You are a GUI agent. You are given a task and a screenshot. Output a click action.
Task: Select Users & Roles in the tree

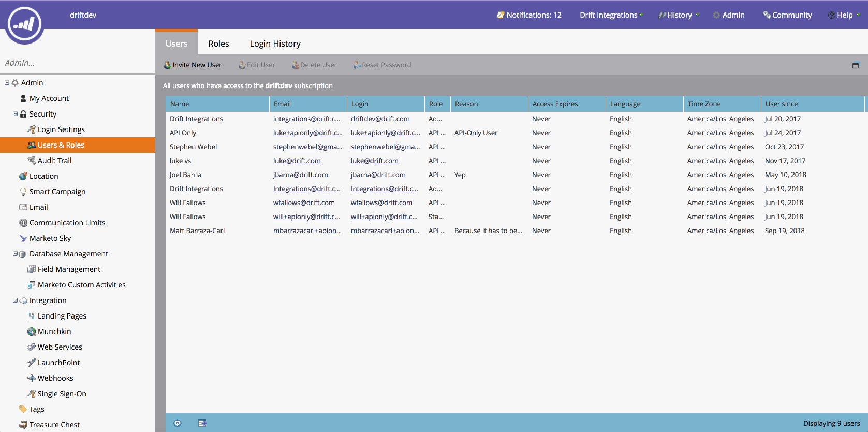(78, 145)
